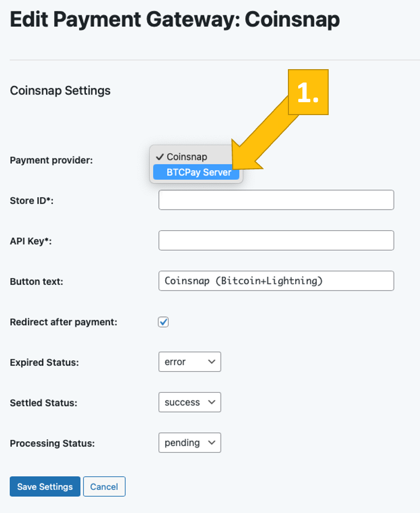Viewport: 420px width, 513px height.
Task: Select BTCPay Server in the provider list
Action: (x=198, y=172)
